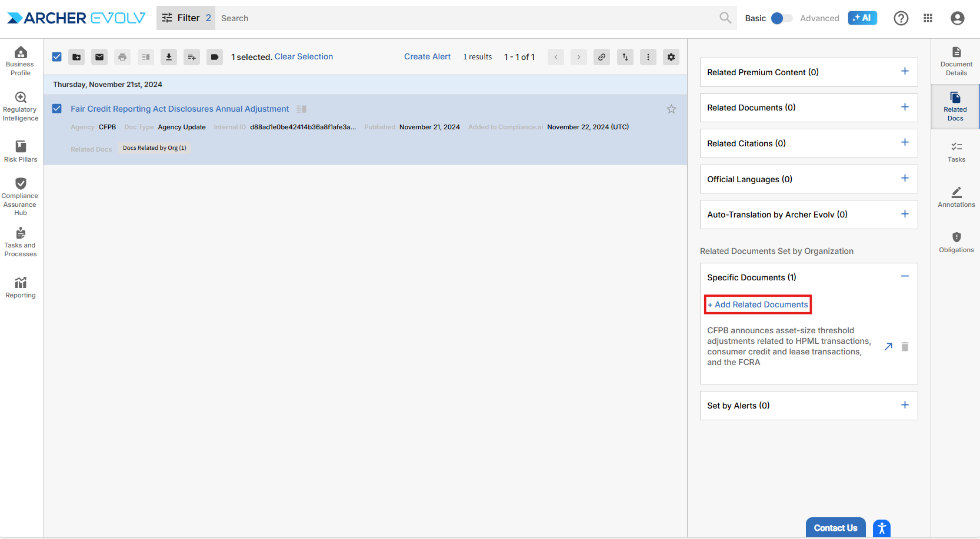
Task: Click the email envelope toolbar icon
Action: (99, 57)
